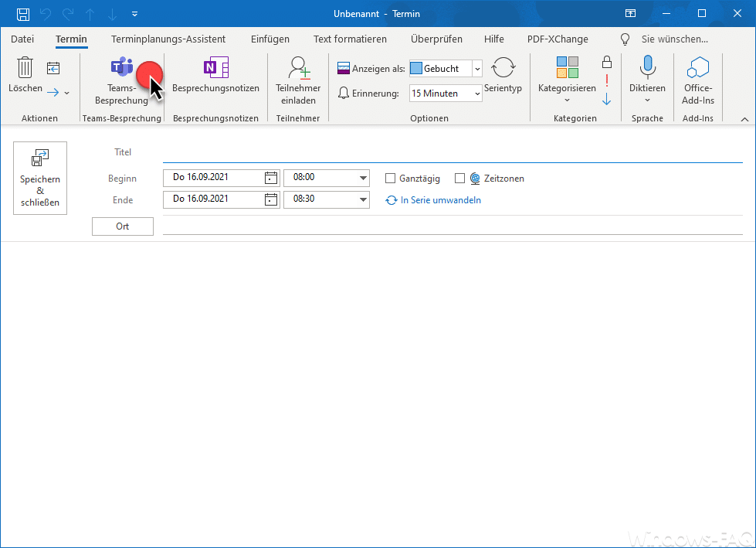Image resolution: width=756 pixels, height=548 pixels.
Task: Toggle the ribbon display options icon
Action: (631, 13)
